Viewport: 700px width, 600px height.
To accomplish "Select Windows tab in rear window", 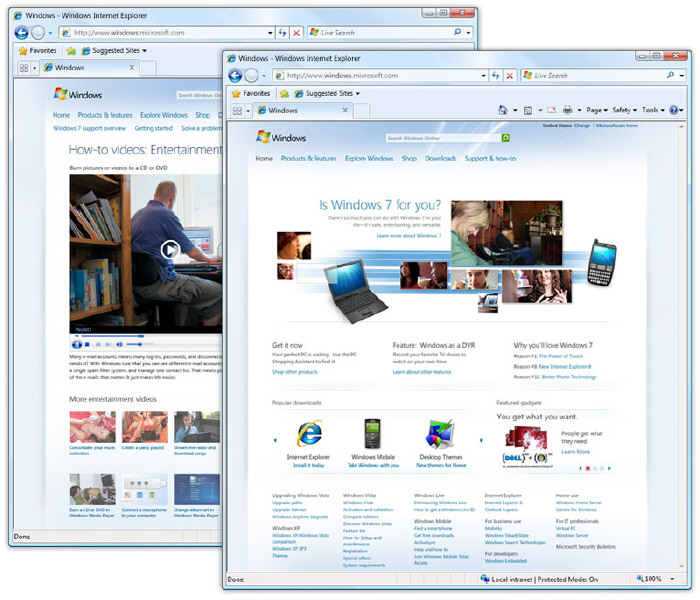I will point(90,67).
